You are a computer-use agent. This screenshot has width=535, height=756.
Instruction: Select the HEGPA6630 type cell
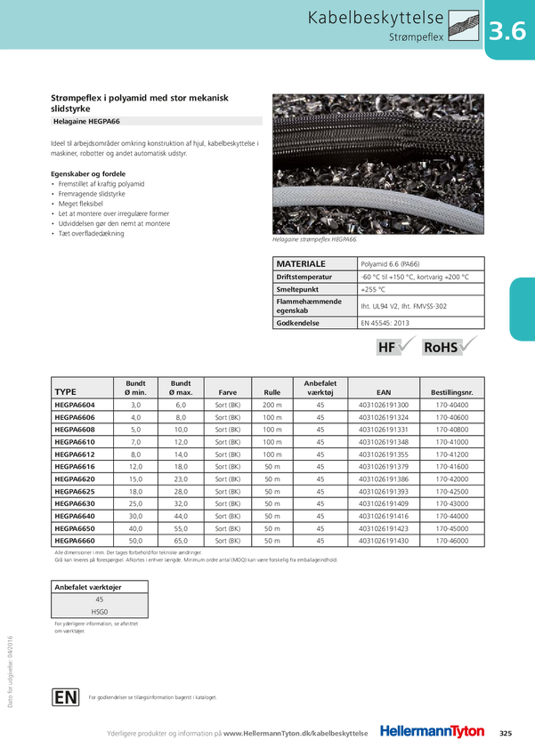coord(82,503)
